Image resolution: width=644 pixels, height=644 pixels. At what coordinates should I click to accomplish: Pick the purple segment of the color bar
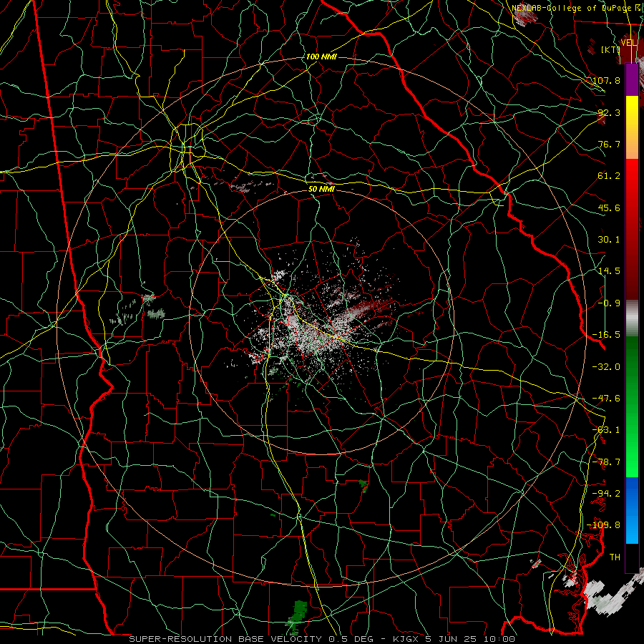click(x=632, y=79)
